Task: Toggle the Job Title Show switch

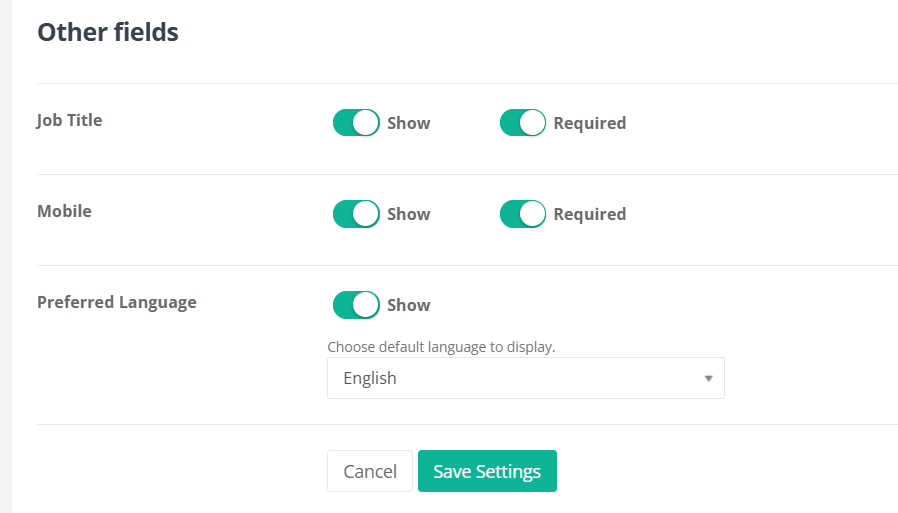Action: click(x=356, y=123)
